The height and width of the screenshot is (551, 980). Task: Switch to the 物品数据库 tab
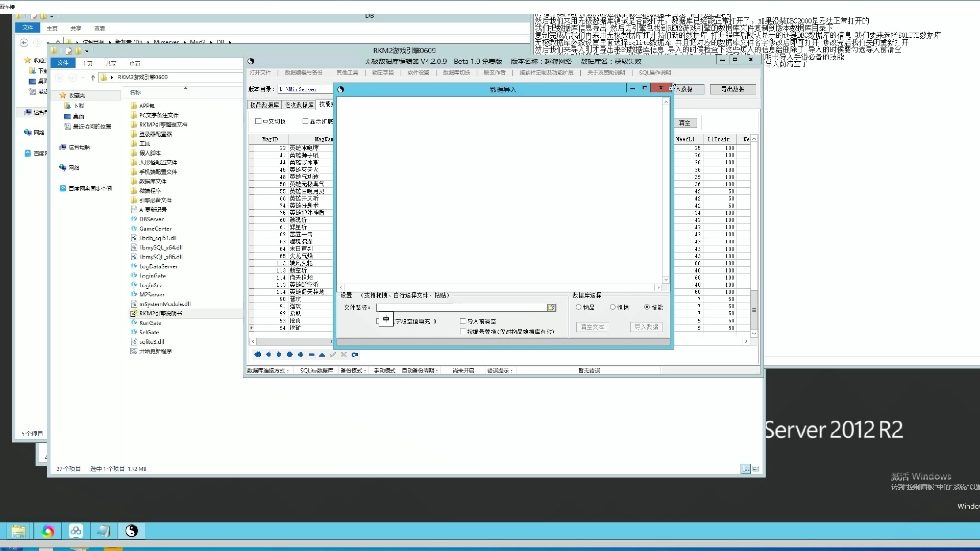(264, 105)
